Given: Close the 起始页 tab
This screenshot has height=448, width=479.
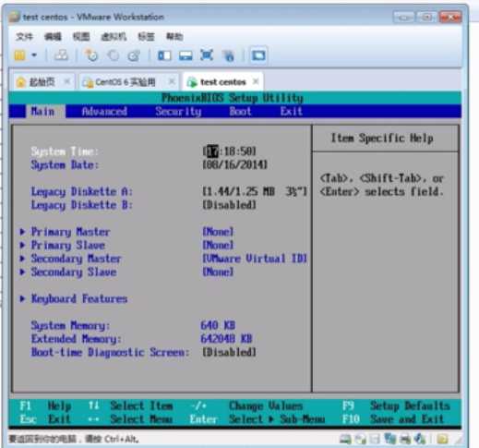Looking at the screenshot, I should tap(66, 82).
